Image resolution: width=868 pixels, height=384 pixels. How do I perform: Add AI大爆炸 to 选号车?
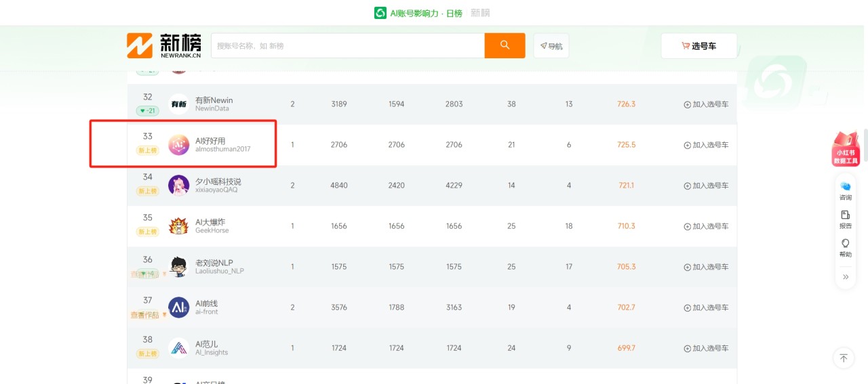coord(706,226)
